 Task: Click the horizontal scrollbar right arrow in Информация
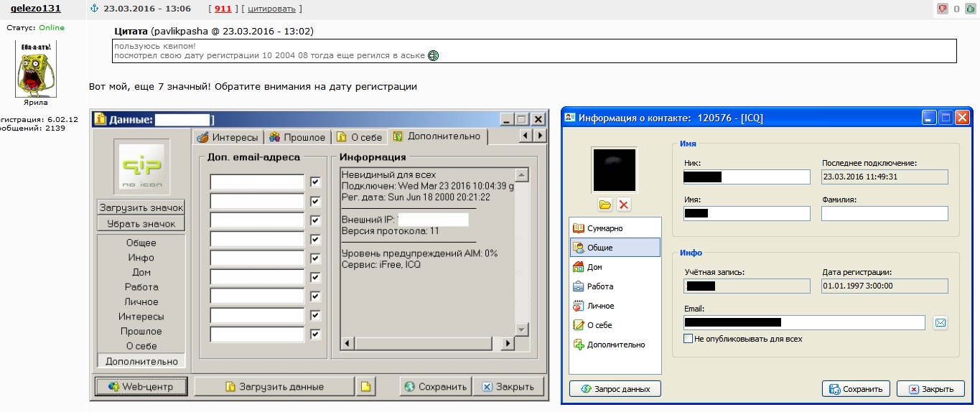(x=507, y=344)
